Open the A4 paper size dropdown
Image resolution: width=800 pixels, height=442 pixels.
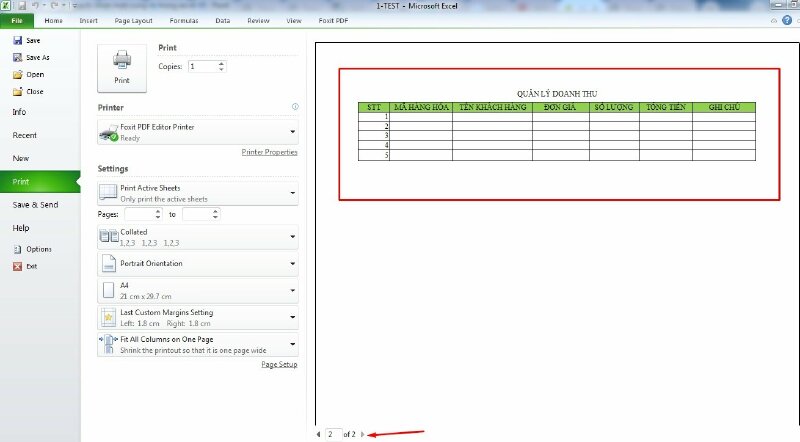point(292,290)
